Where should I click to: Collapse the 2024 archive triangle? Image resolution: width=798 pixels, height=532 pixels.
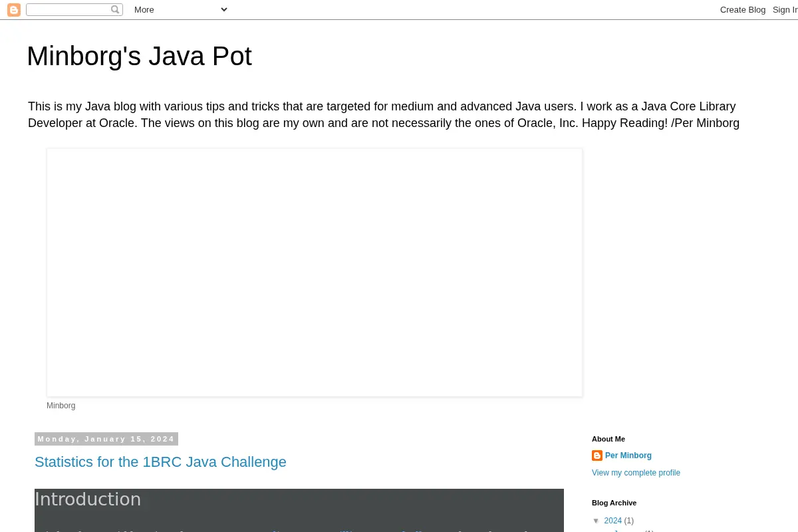coord(597,521)
